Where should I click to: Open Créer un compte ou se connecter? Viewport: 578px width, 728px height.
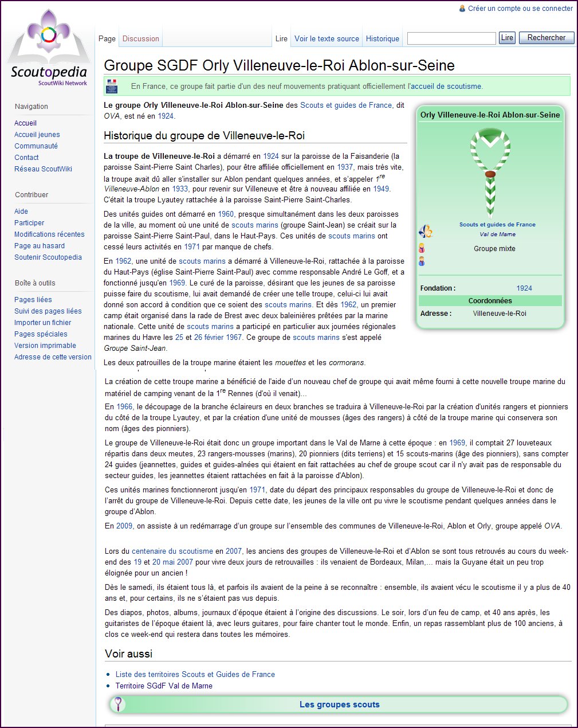point(520,9)
